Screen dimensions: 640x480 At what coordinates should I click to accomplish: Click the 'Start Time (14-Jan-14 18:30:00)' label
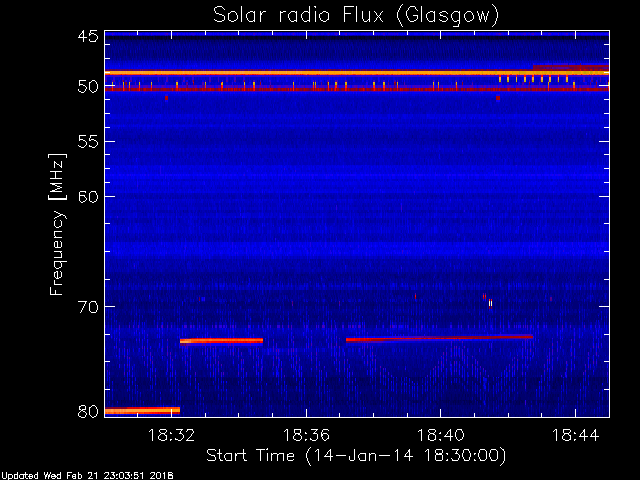[356, 456]
